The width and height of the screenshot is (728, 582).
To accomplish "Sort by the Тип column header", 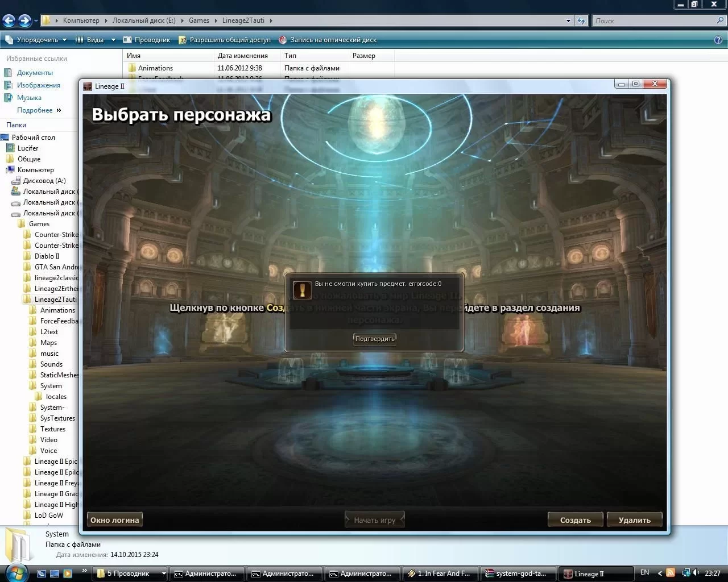I will pos(315,56).
